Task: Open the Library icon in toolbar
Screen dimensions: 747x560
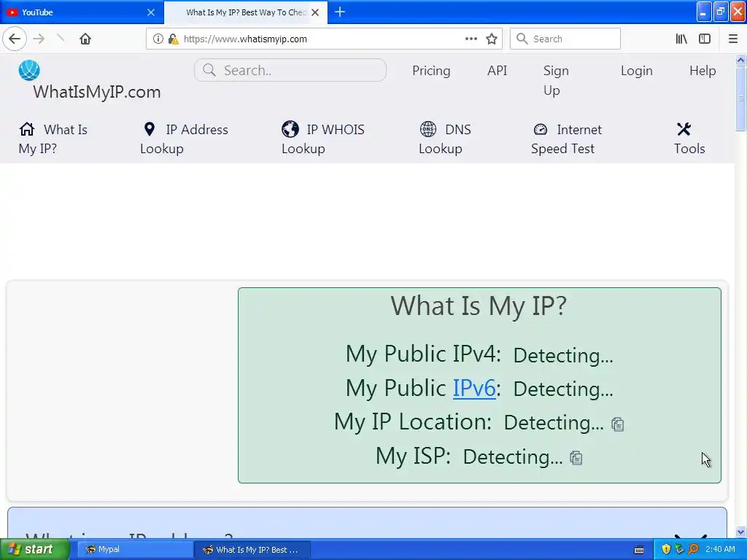Action: click(x=681, y=39)
